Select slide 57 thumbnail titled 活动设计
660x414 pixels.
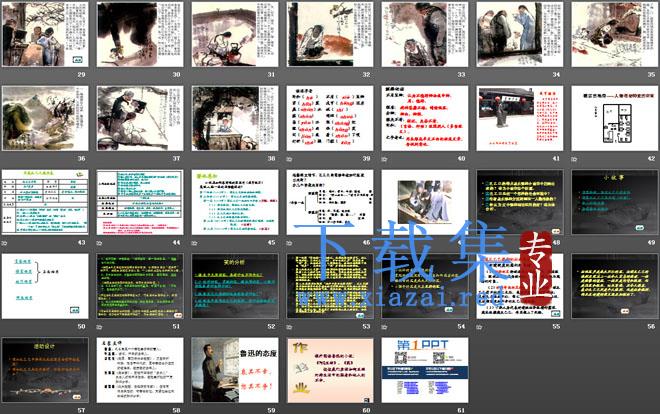pos(45,370)
